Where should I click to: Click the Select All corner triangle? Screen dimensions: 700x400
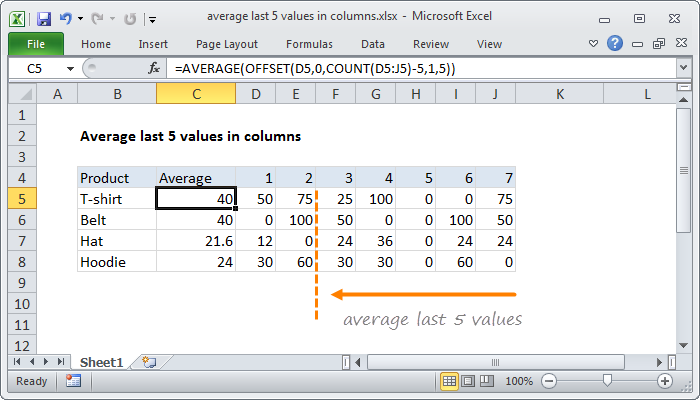tap(23, 94)
